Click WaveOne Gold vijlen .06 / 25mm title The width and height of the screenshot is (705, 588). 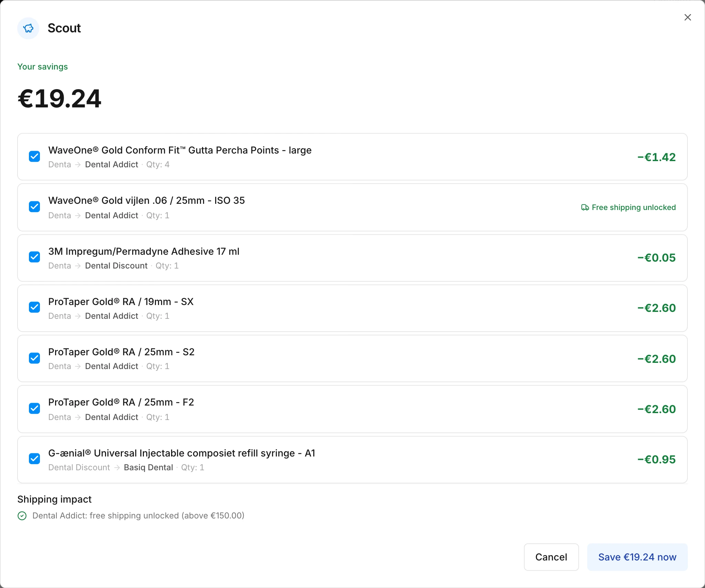147,200
